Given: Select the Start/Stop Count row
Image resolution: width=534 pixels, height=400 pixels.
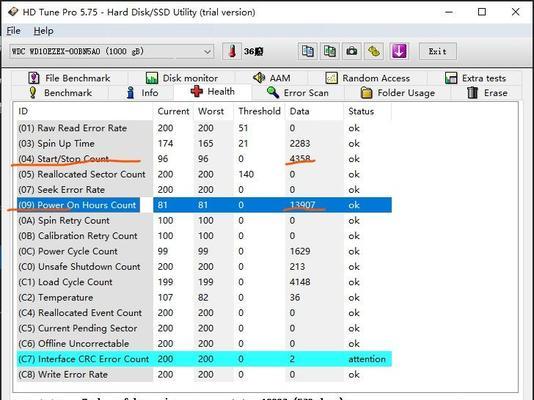Looking at the screenshot, I should click(x=204, y=159).
